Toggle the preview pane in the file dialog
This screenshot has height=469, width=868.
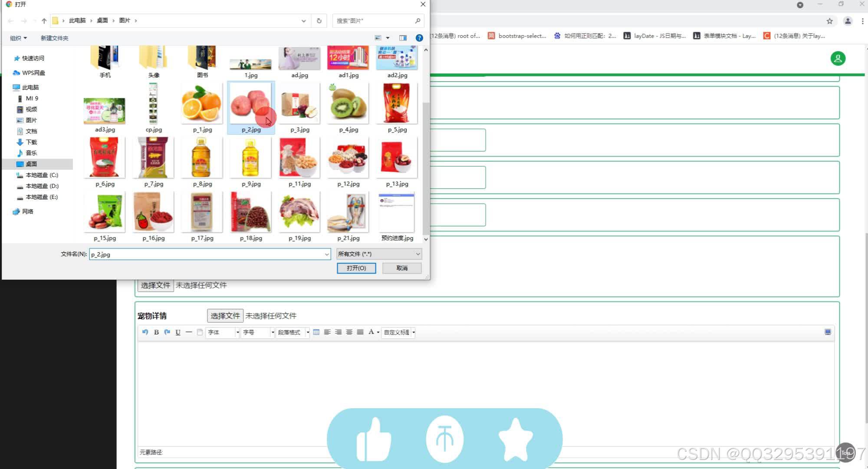pyautogui.click(x=403, y=38)
